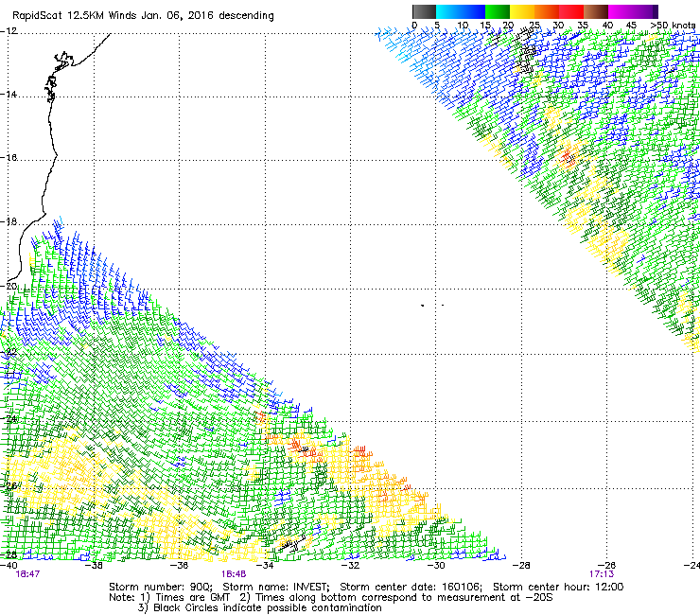The height and width of the screenshot is (615, 700).
Task: Click the yellow 20–25 knots legend swatch
Action: [x=522, y=11]
